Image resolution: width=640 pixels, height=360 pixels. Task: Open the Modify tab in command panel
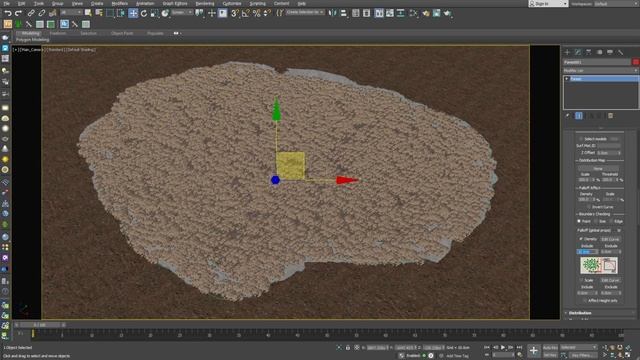[x=578, y=52]
